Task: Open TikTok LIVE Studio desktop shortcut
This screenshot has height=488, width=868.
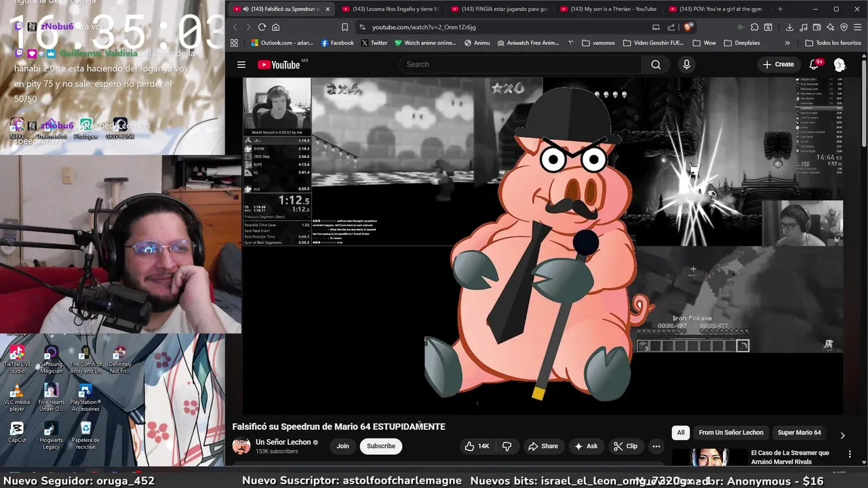Action: click(17, 360)
